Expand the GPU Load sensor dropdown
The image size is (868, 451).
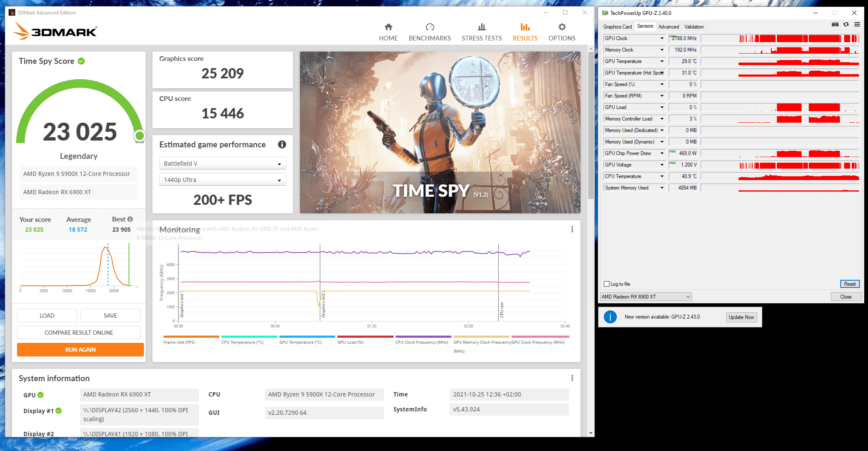tap(662, 107)
